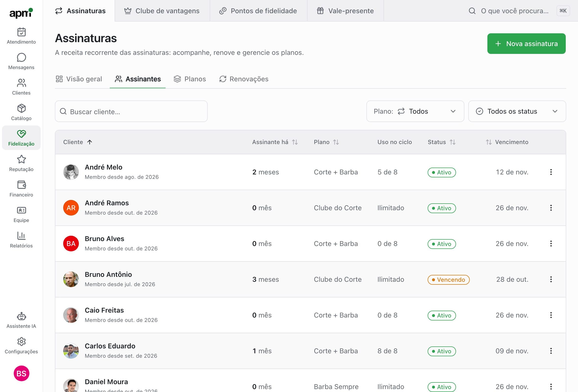The width and height of the screenshot is (578, 392).
Task: Open the Planos sub-tab
Action: point(190,79)
